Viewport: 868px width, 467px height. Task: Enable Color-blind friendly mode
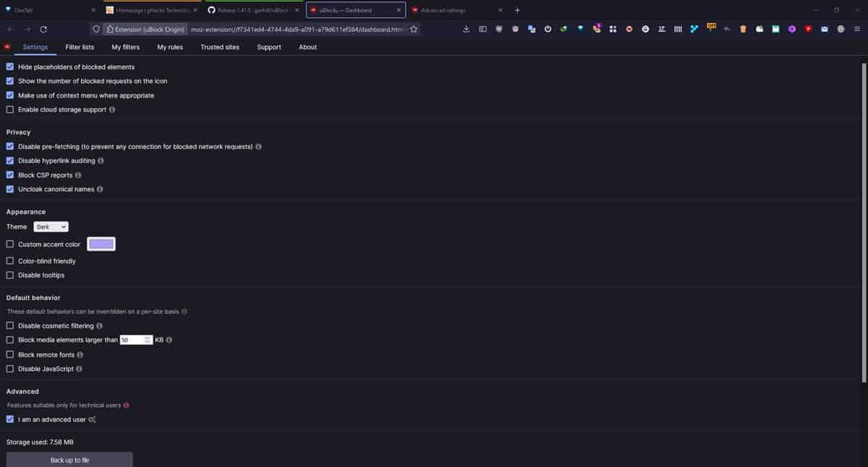(x=9, y=261)
